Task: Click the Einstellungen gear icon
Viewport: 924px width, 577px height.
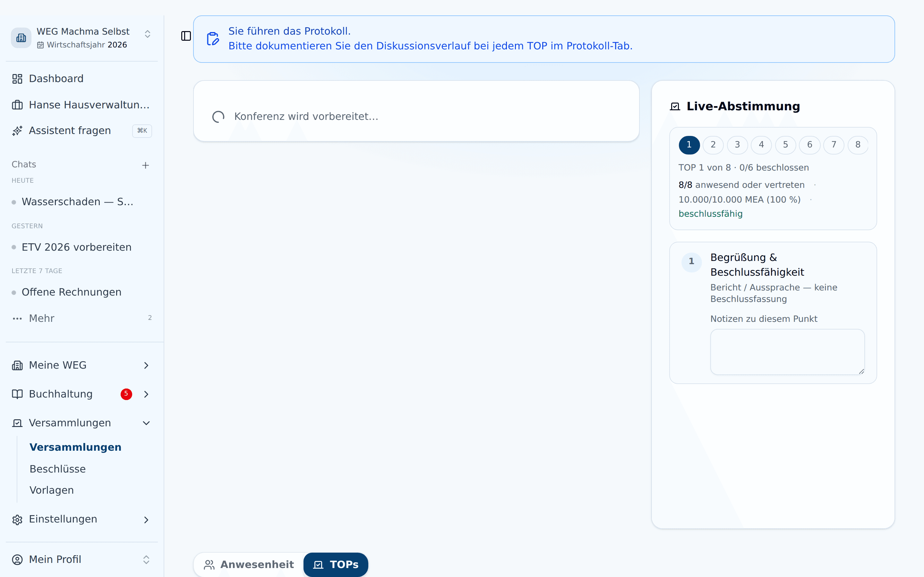Action: (17, 519)
